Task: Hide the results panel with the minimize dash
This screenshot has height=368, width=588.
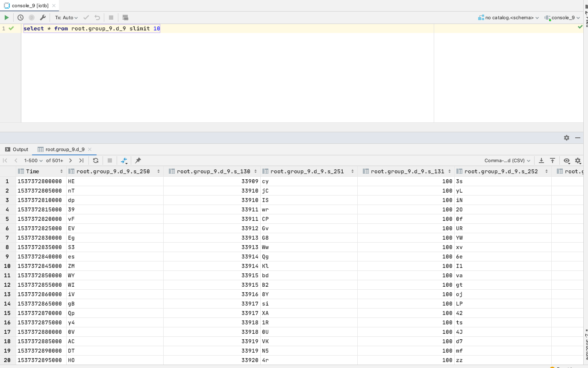Action: [x=578, y=138]
